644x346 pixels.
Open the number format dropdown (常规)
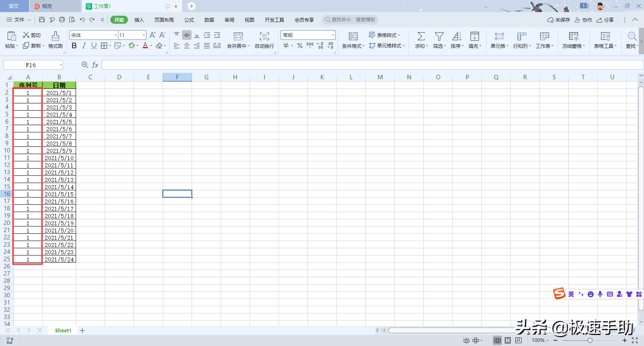click(x=332, y=35)
